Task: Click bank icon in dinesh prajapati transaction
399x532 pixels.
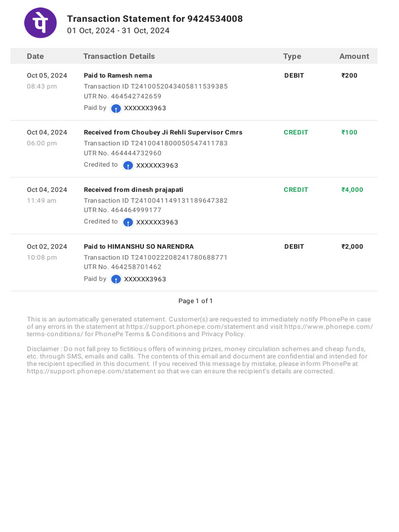Action: [x=128, y=222]
